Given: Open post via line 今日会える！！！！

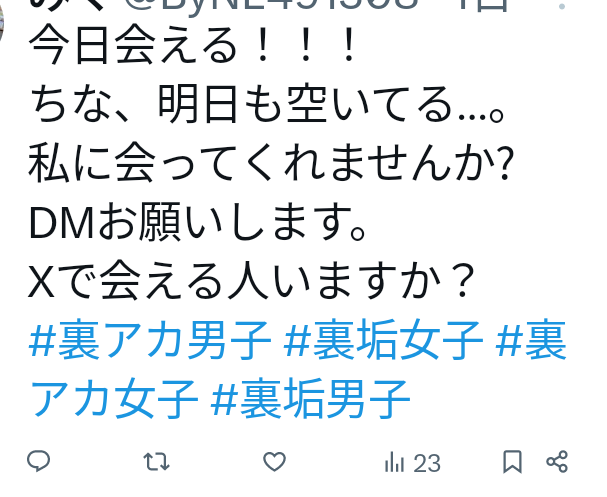Looking at the screenshot, I should [192, 44].
